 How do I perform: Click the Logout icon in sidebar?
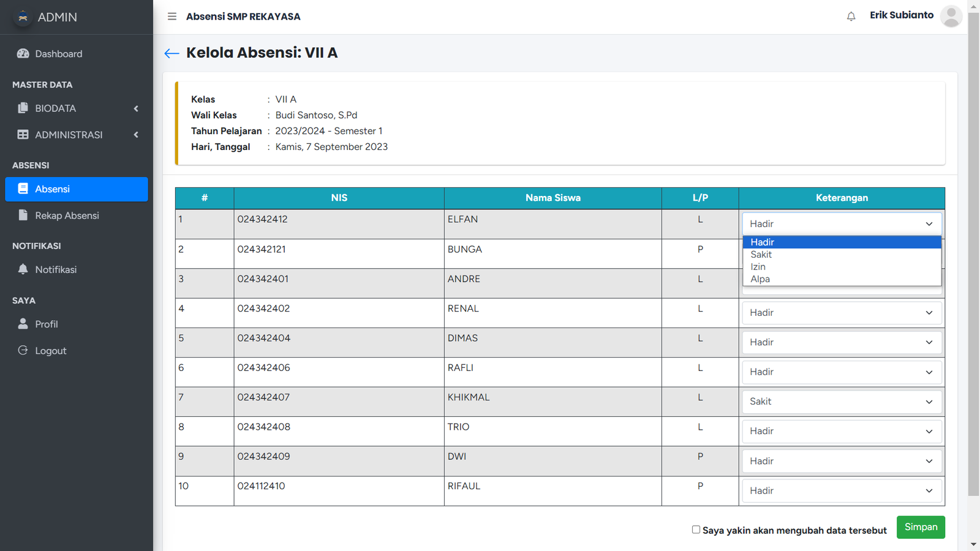23,351
